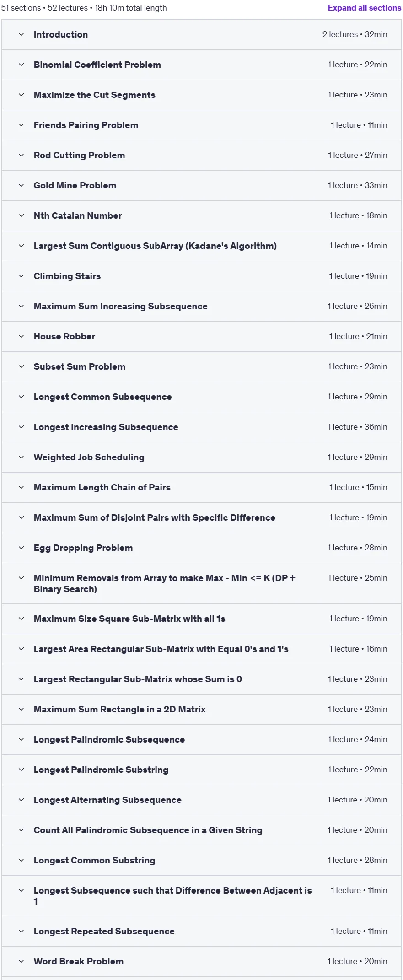The image size is (403, 980).
Task: Expand Longest Repeated Subsequence section
Action: pyautogui.click(x=201, y=931)
